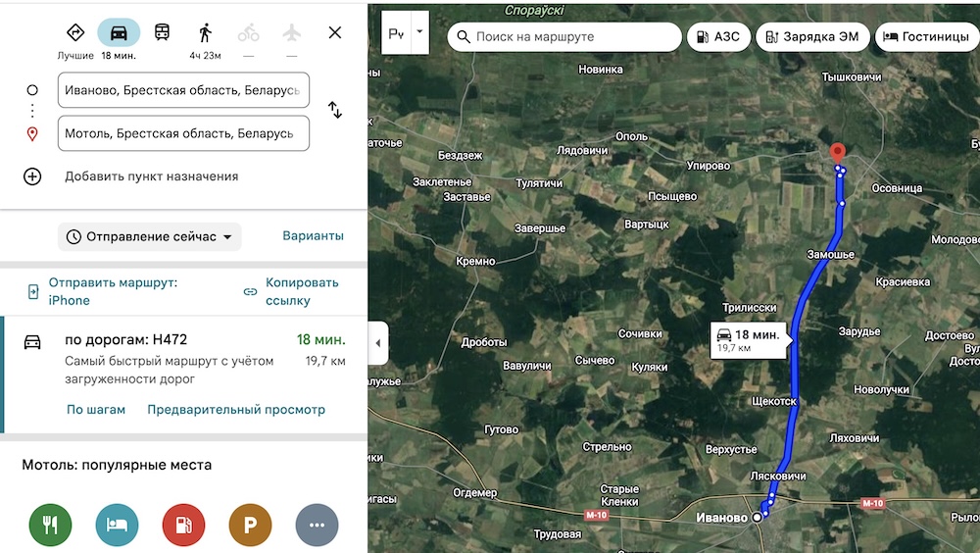Image resolution: width=980 pixels, height=553 pixels.
Task: Select the best route mode icon
Action: point(75,32)
